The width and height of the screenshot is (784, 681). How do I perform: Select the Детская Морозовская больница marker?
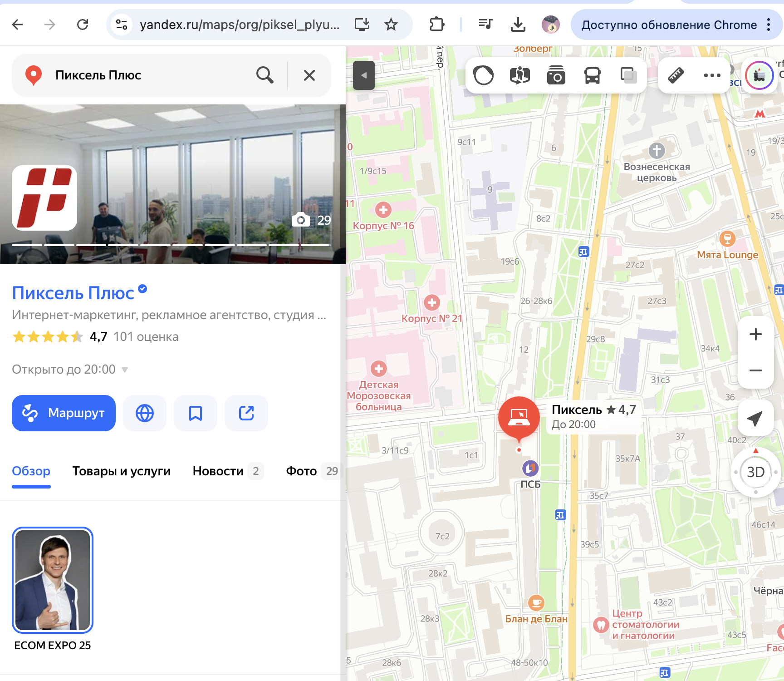tap(379, 369)
